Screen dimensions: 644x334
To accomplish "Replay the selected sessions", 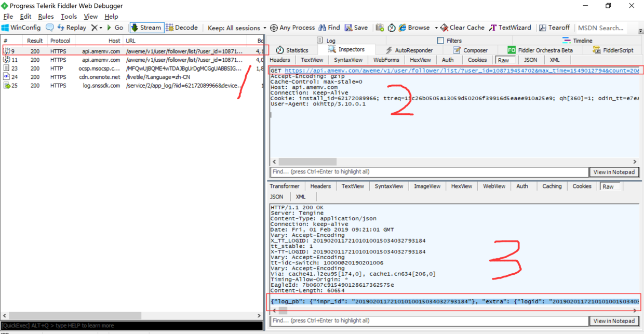I will pos(72,28).
